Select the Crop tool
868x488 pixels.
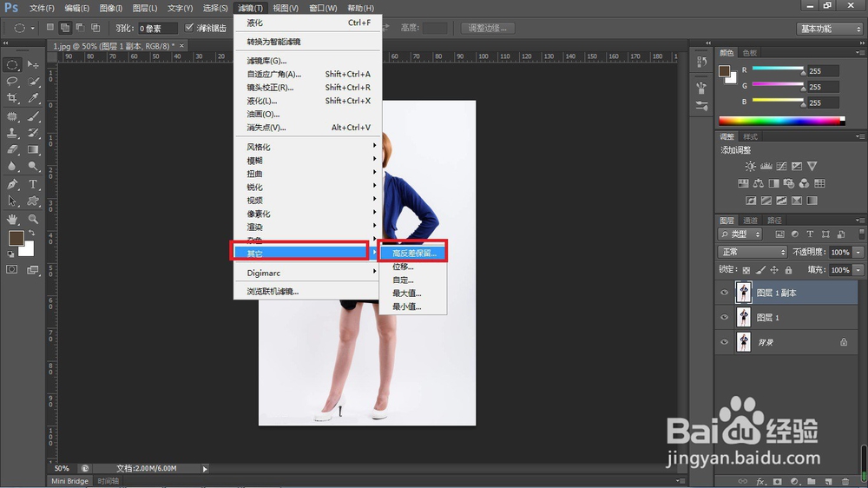click(x=12, y=98)
